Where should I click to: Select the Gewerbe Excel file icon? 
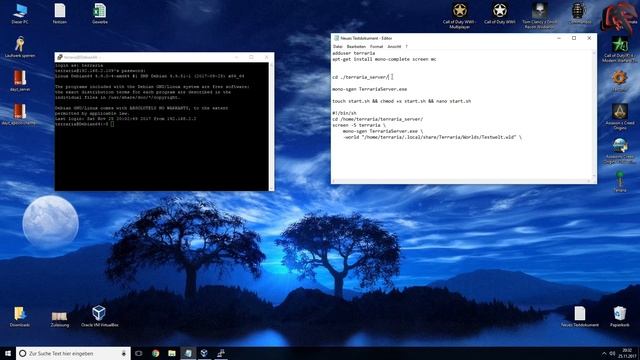[100, 13]
